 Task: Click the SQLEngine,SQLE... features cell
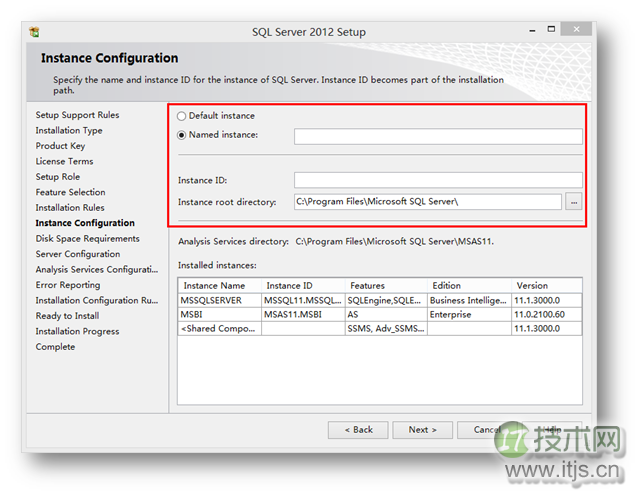(386, 301)
